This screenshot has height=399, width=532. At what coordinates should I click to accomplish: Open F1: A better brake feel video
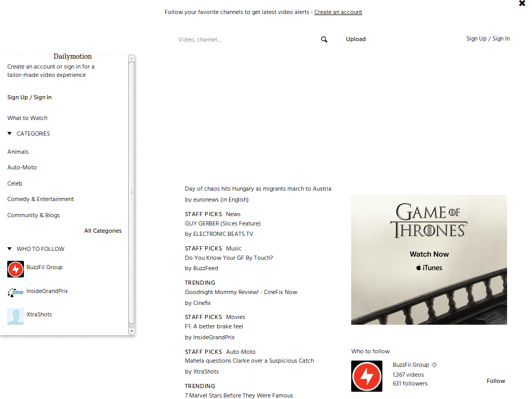coord(214,326)
